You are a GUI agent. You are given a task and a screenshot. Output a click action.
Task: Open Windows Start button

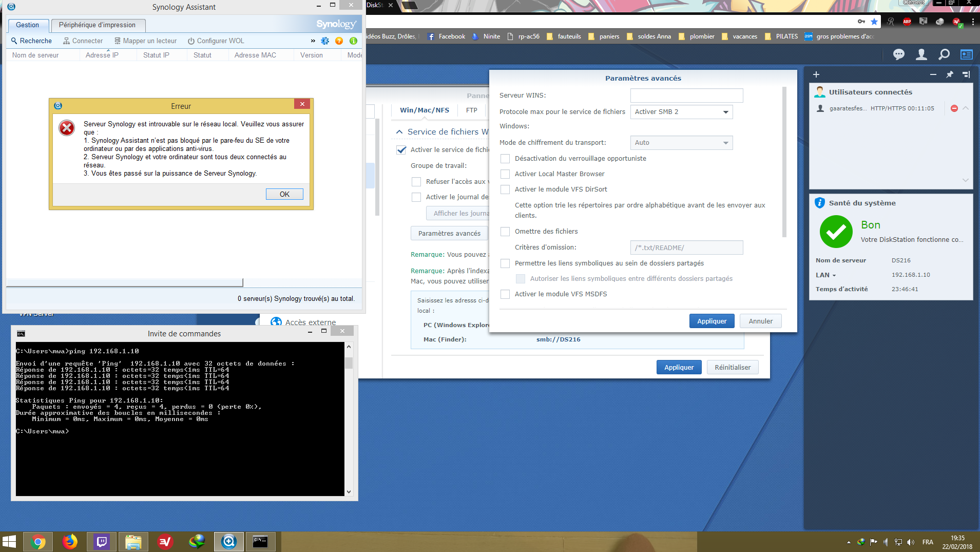point(9,542)
